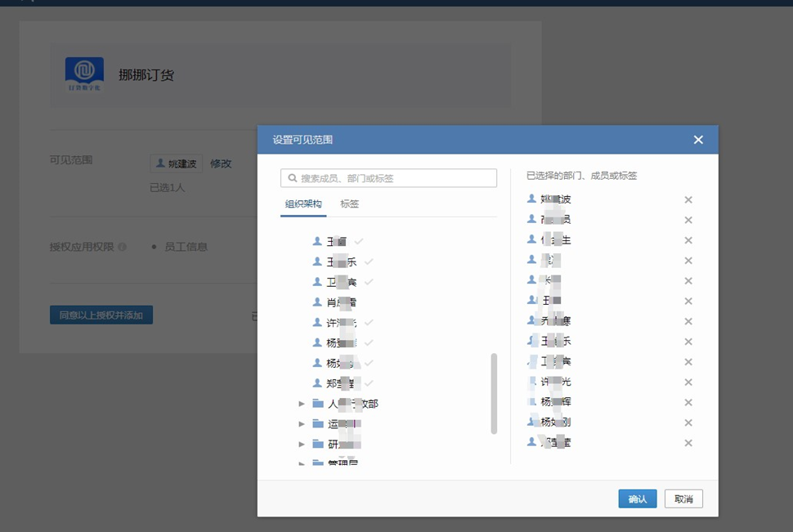Remove the selected member surnamed 许
Image resolution: width=793 pixels, height=532 pixels.
coord(688,382)
